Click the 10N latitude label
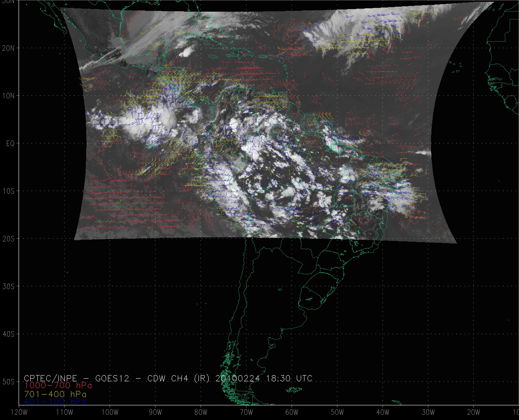The width and height of the screenshot is (519, 420). tap(8, 96)
